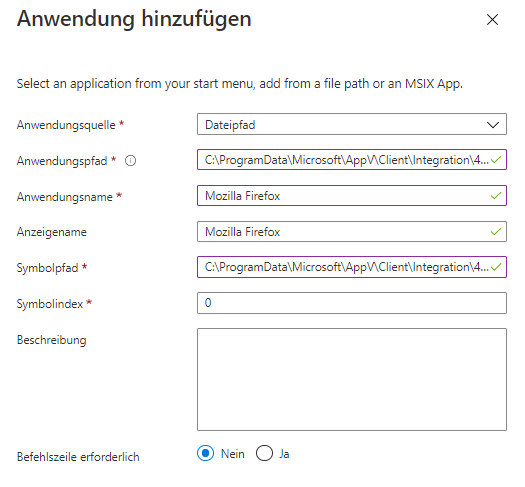Click the Befehlszeile erforderlich label
This screenshot has height=487, width=525.
[78, 457]
